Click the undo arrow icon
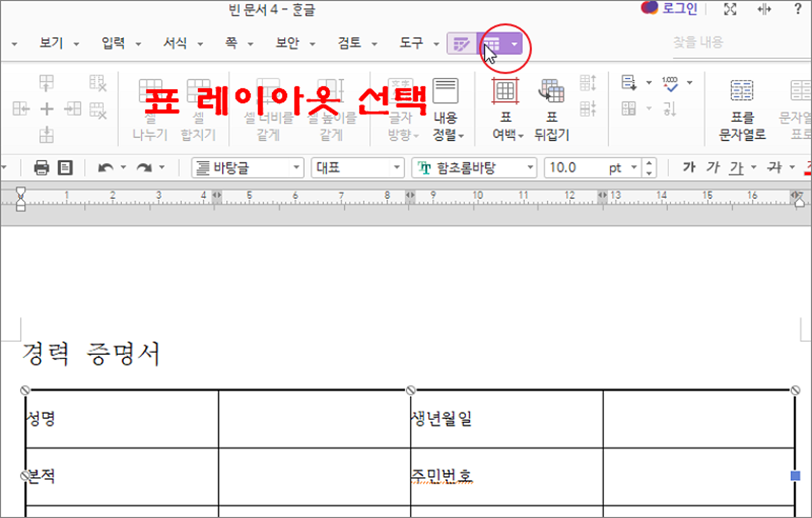Screen dimensions: 812x518 click(x=106, y=168)
